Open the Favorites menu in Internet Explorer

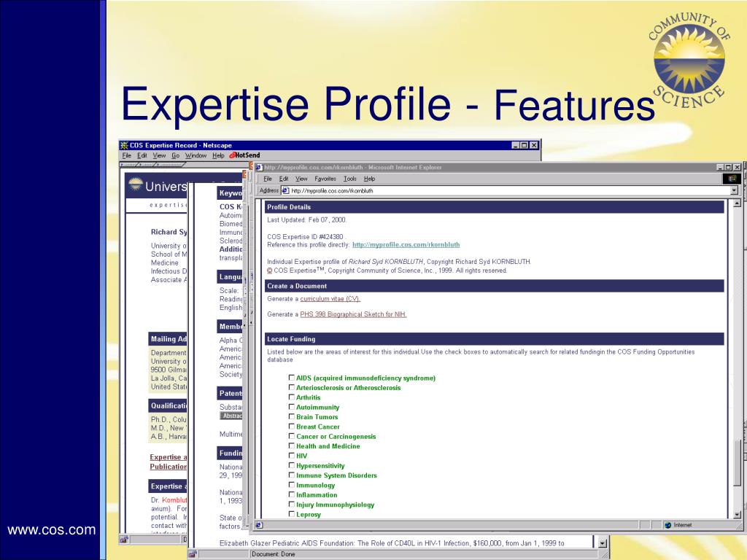tap(325, 179)
